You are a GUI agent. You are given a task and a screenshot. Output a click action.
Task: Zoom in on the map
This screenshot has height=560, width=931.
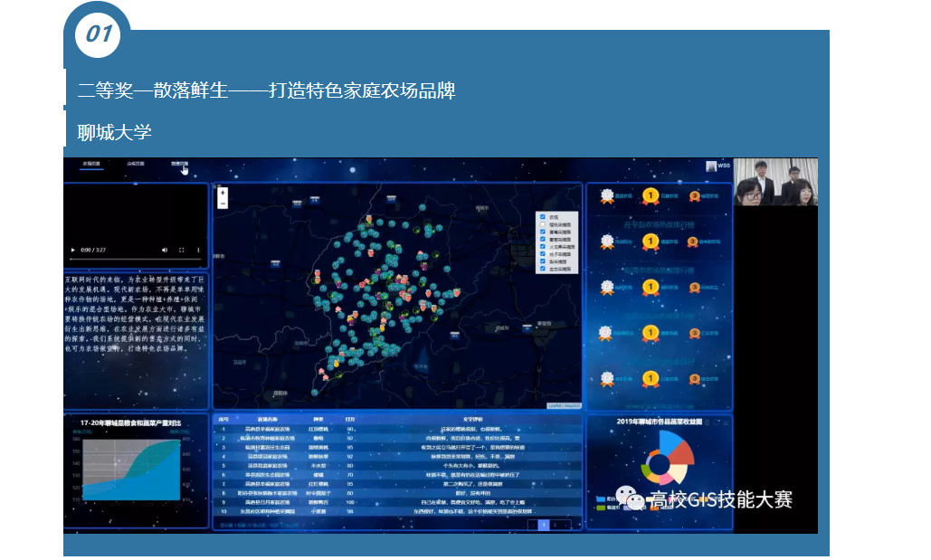coord(223,193)
